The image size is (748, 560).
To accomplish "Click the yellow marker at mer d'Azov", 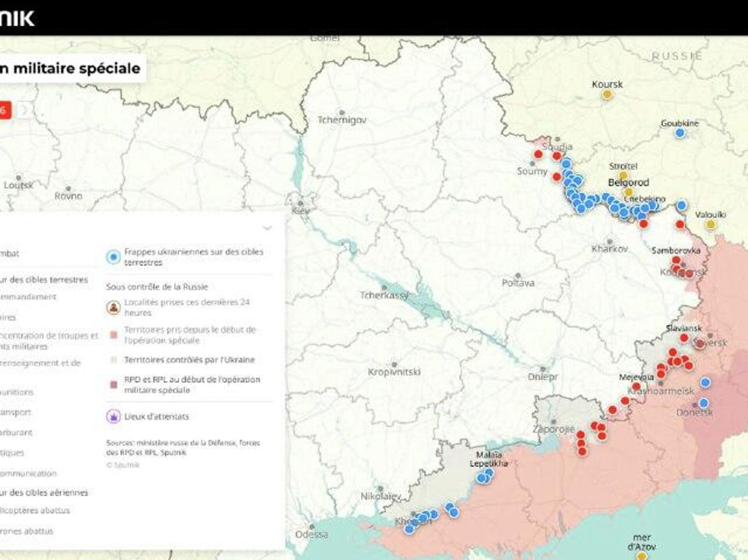I will click(x=642, y=556).
